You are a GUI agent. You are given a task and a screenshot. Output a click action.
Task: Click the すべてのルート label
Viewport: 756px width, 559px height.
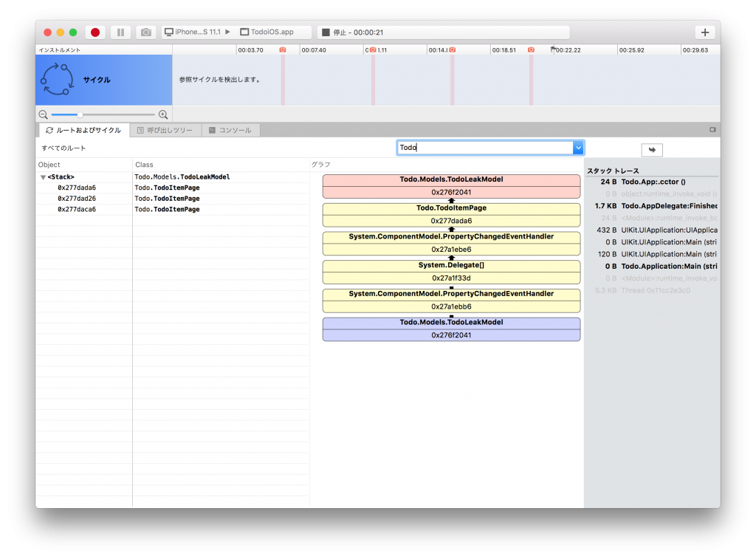tap(63, 148)
